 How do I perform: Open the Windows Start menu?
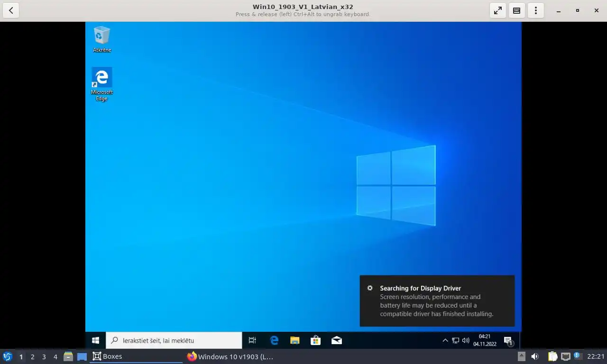[95, 340]
